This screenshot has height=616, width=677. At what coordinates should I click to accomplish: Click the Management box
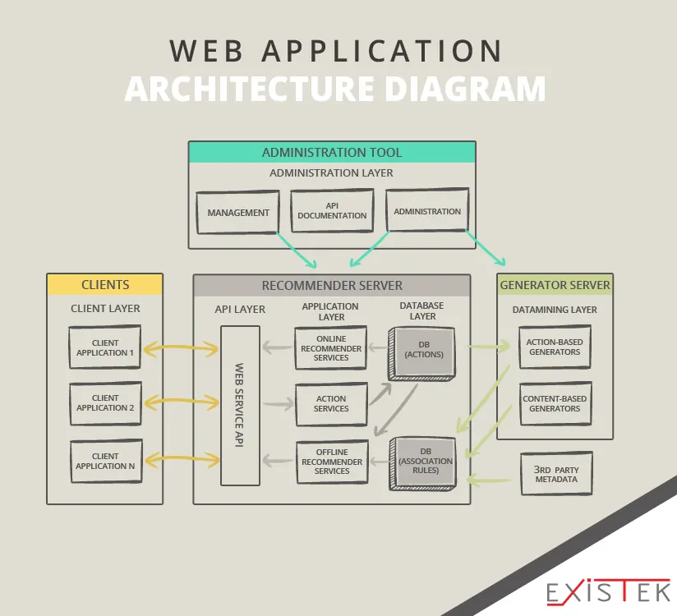pyautogui.click(x=237, y=212)
